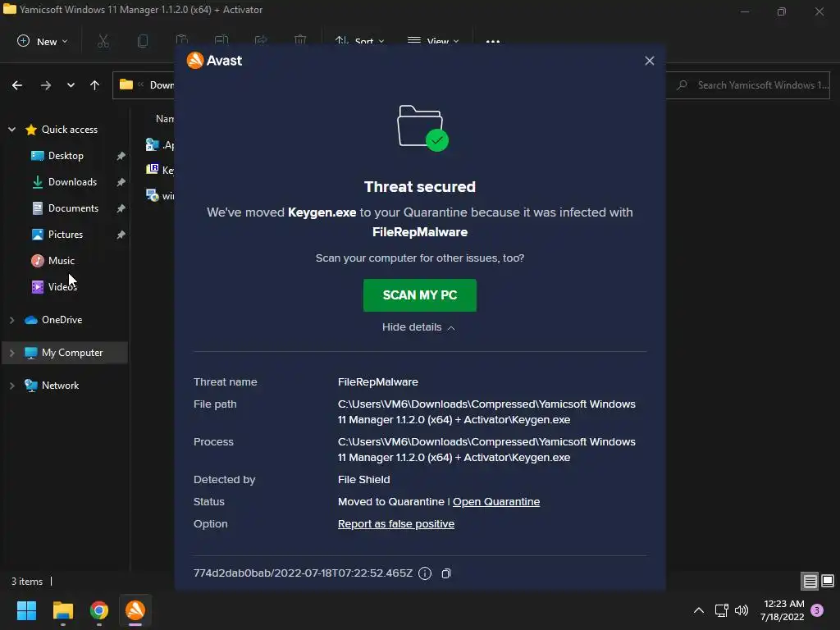Image resolution: width=840 pixels, height=630 pixels.
Task: Report as false positive link
Action: click(396, 524)
